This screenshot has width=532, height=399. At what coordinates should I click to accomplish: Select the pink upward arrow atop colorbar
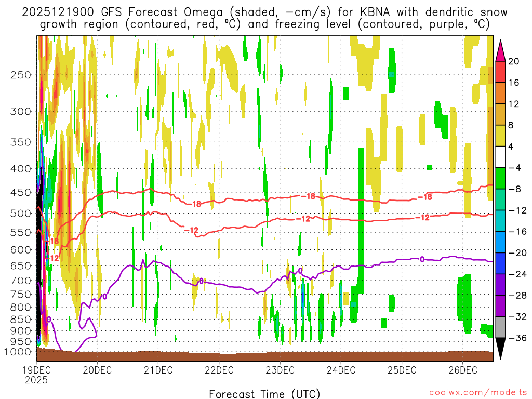click(x=501, y=50)
